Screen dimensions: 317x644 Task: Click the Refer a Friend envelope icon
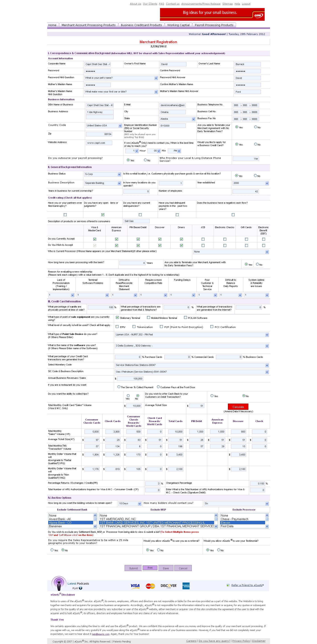pos(228,585)
